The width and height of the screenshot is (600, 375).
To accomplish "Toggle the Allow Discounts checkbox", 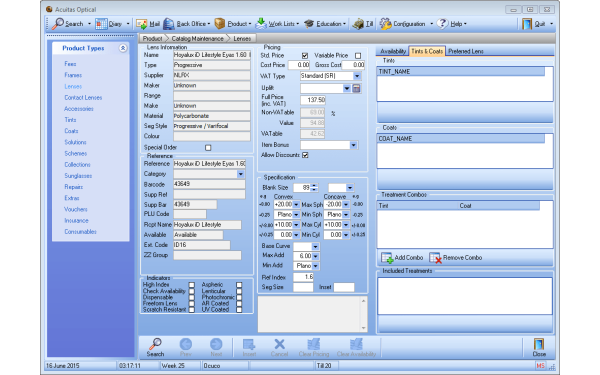I will pyautogui.click(x=305, y=155).
